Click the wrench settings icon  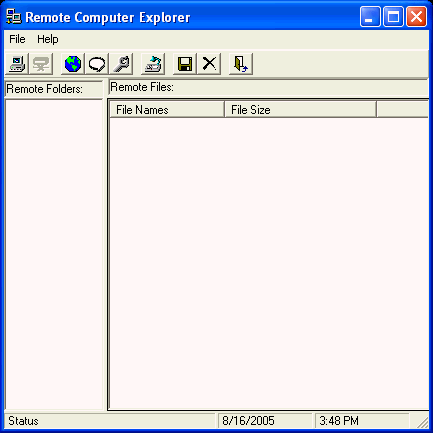[x=121, y=64]
